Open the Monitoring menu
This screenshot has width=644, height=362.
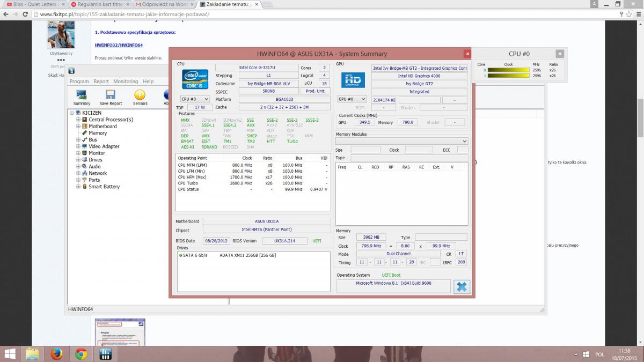click(126, 82)
